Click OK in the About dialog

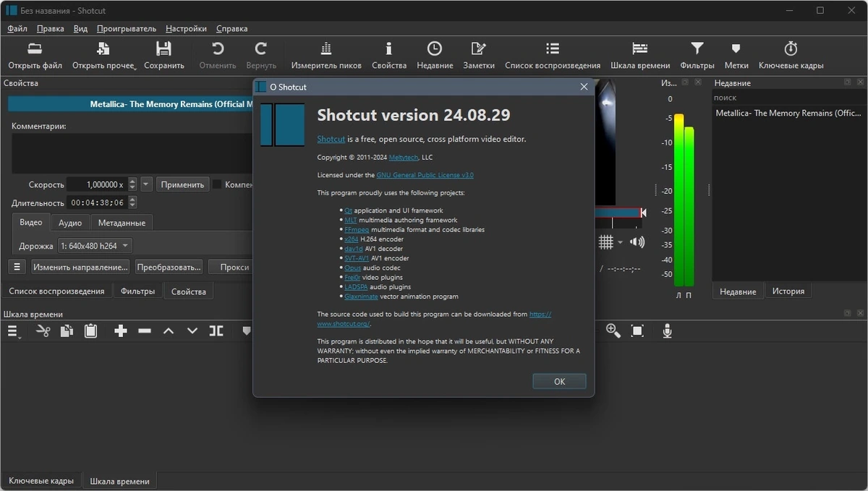[559, 381]
